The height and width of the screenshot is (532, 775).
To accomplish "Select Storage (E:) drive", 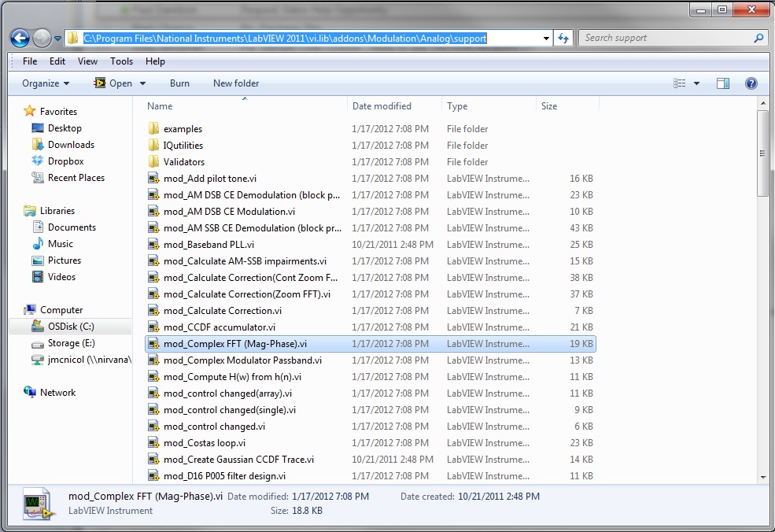I will pyautogui.click(x=71, y=342).
